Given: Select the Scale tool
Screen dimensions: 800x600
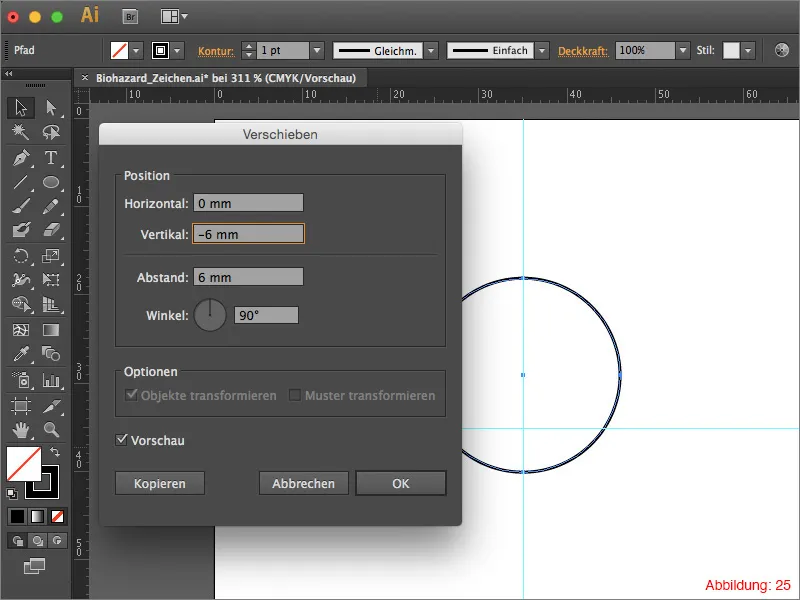Looking at the screenshot, I should 51,255.
